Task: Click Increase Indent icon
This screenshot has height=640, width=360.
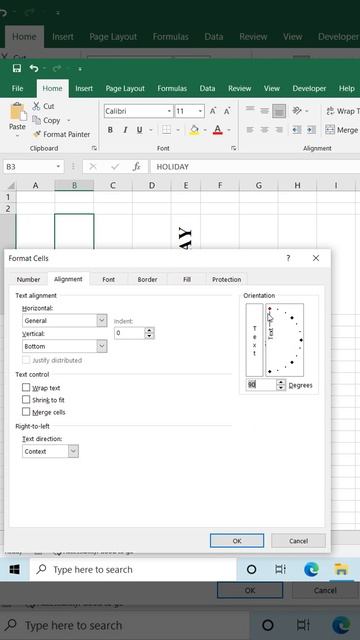Action: point(311,130)
